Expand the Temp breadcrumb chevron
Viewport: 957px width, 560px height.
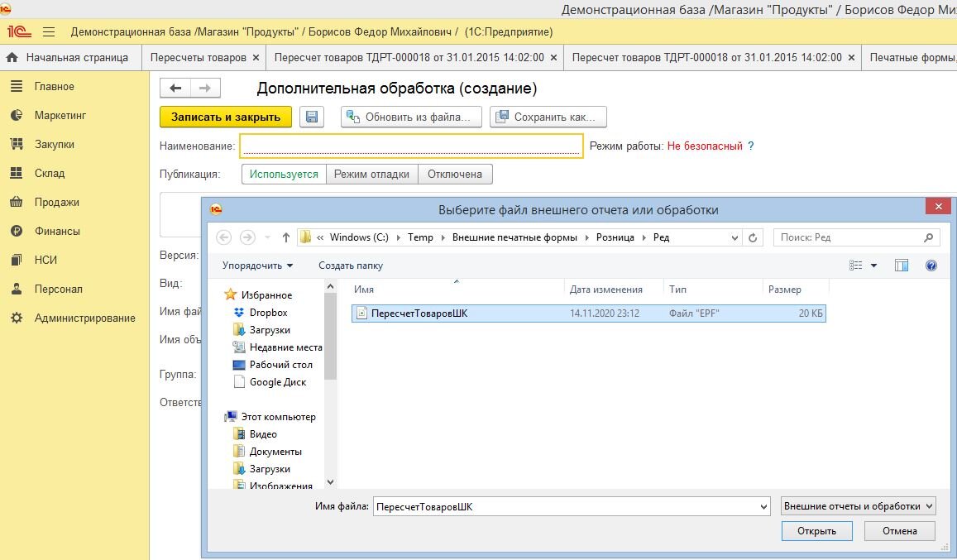443,237
